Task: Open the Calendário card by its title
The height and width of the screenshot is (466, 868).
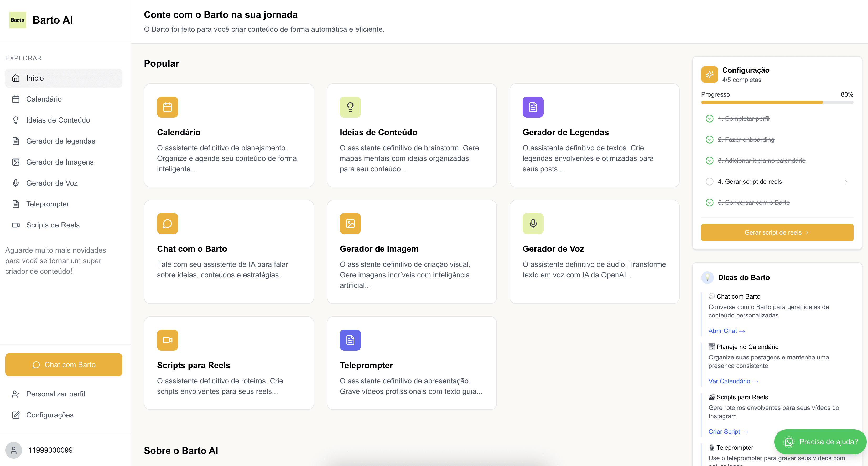Action: click(x=179, y=132)
